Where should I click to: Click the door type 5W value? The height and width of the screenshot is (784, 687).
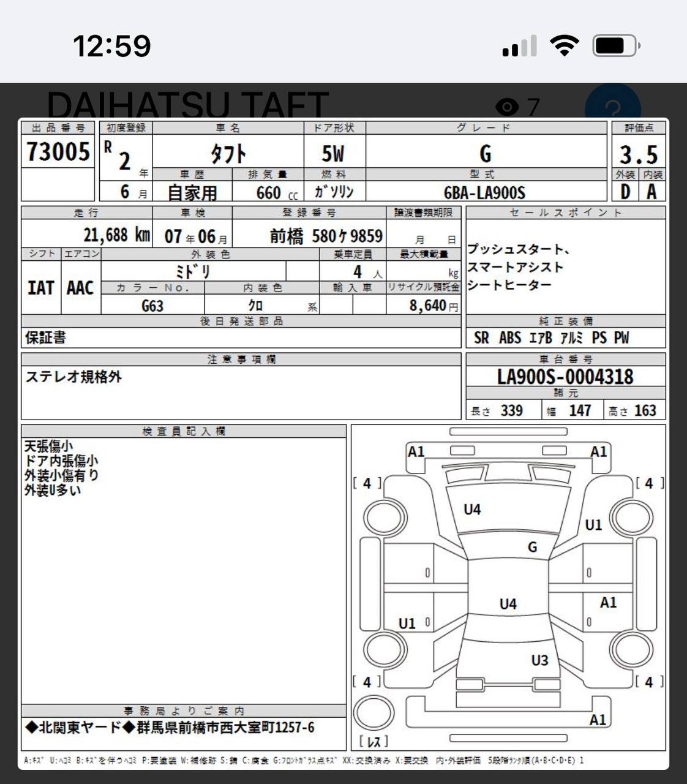pyautogui.click(x=334, y=153)
